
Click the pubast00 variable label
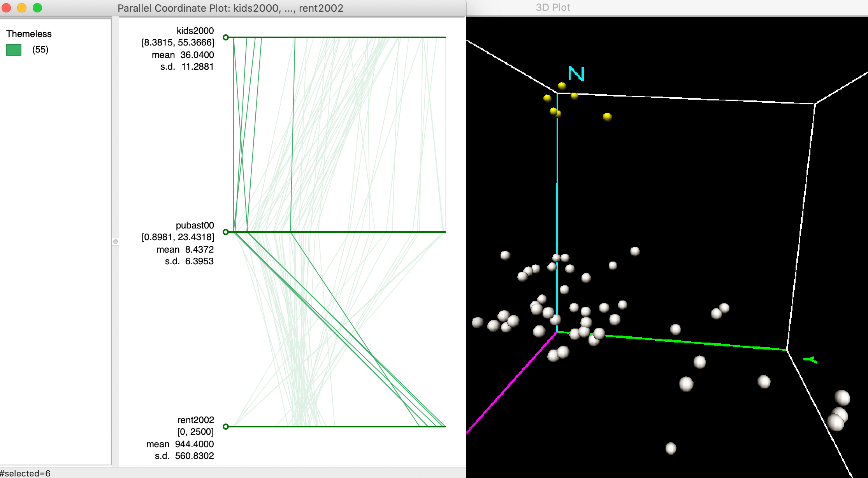[x=195, y=225]
